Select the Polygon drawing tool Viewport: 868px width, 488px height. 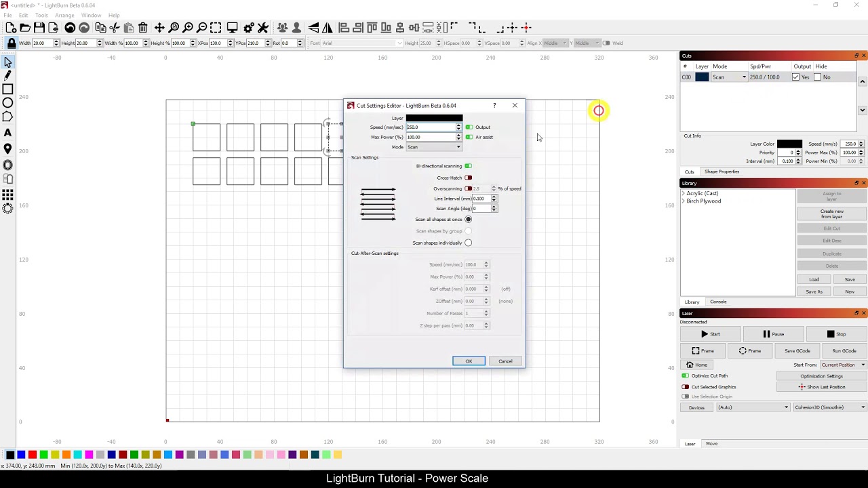click(8, 117)
